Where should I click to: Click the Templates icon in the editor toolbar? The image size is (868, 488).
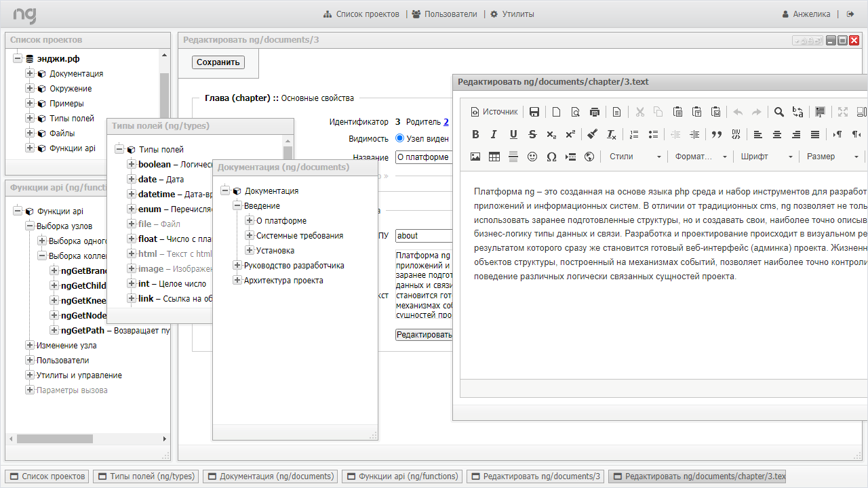click(616, 112)
